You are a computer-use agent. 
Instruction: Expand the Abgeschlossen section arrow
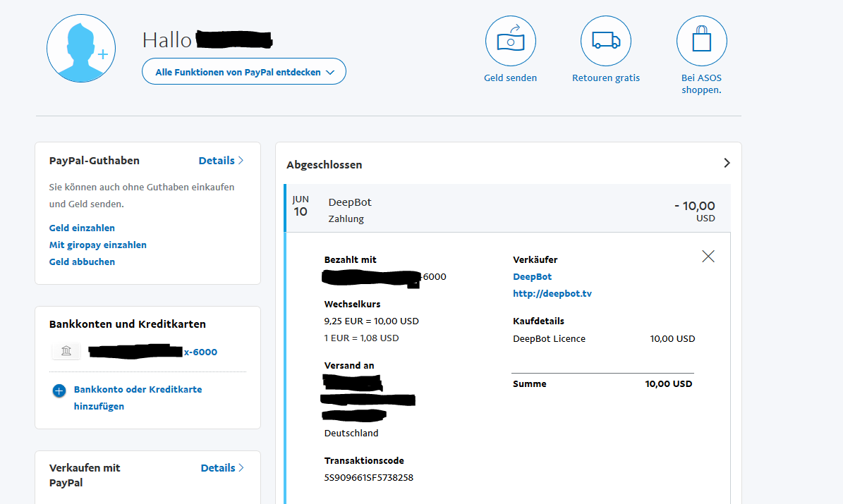[x=727, y=163]
